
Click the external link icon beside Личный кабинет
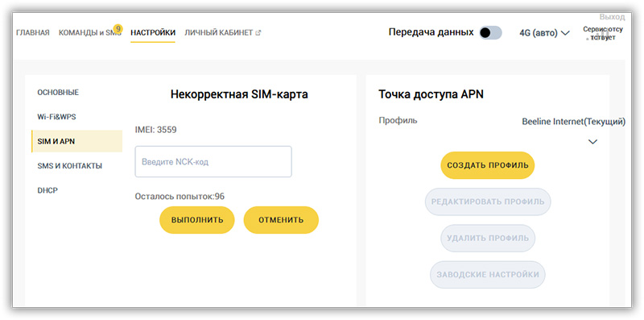258,32
